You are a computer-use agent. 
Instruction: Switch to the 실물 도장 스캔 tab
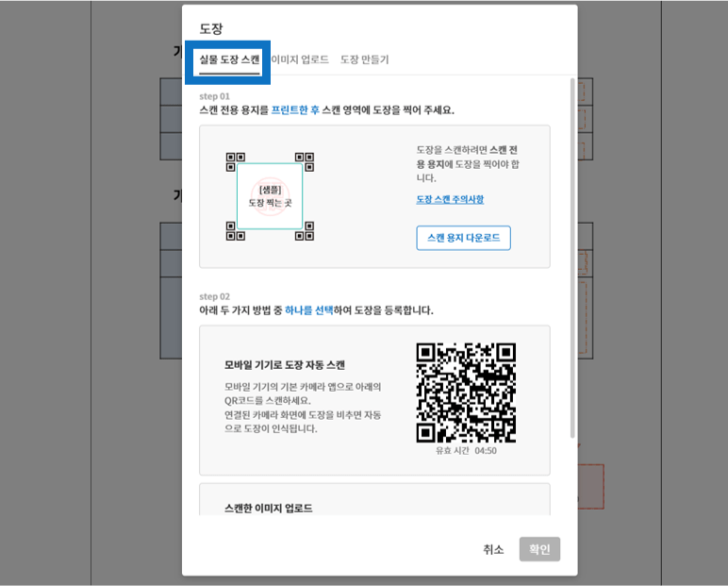click(229, 59)
